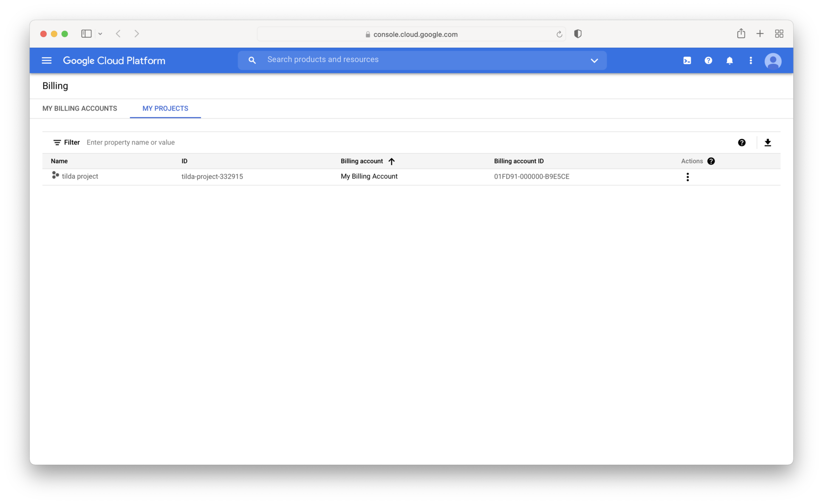Focus the Search products and resources field
Viewport: 823px width, 504px height.
pos(422,60)
